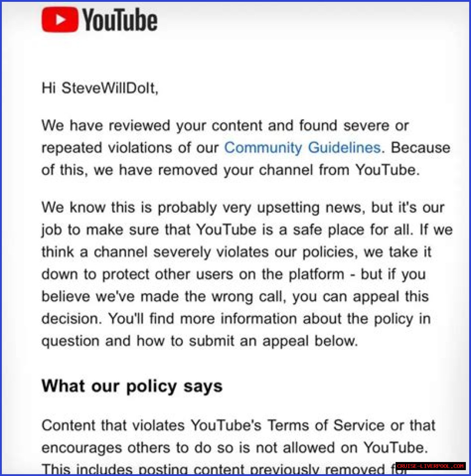Image resolution: width=471 pixels, height=476 pixels.
Task: Click the line starting 'encourages others to do so'
Action: click(x=235, y=448)
